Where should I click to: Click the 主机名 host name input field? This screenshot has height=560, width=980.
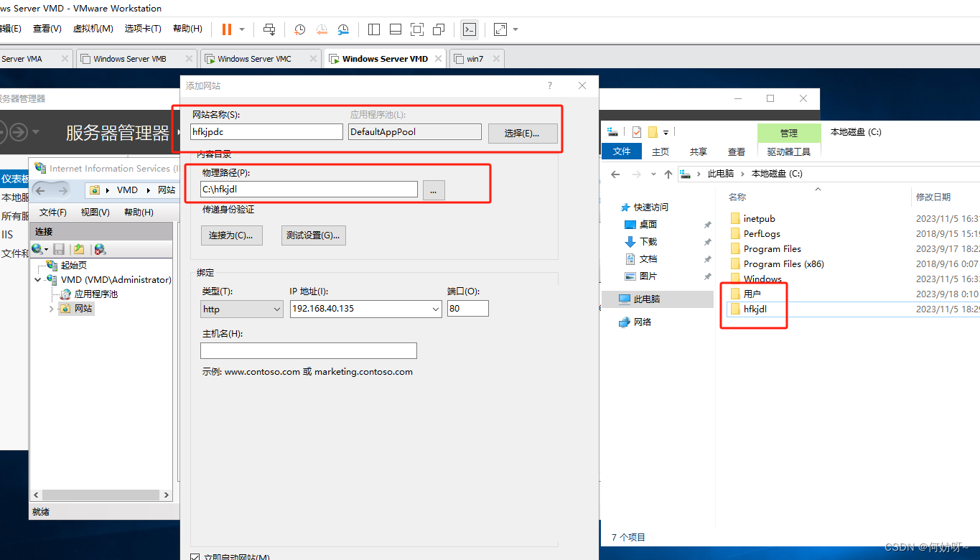308,350
